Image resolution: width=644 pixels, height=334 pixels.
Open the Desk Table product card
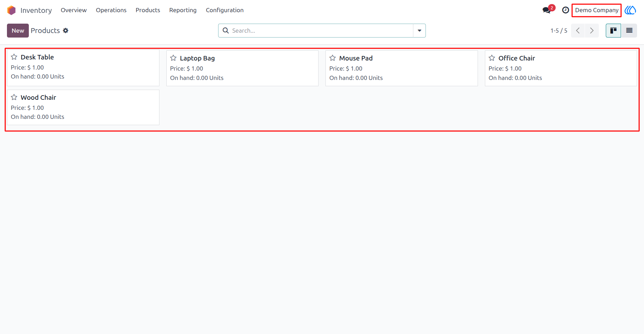click(83, 68)
